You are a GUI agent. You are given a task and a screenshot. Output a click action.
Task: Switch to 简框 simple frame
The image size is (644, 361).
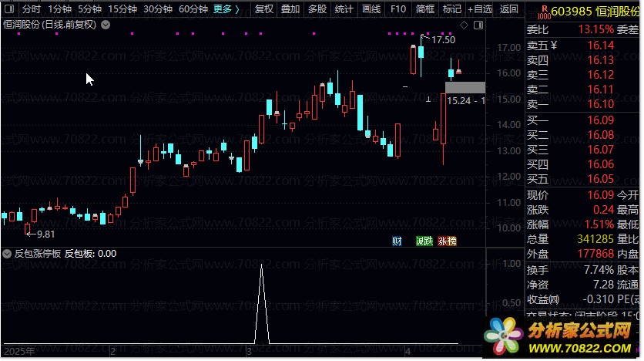point(424,8)
